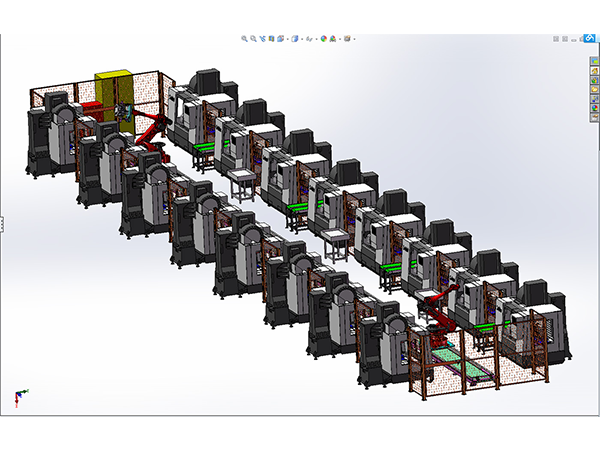Select the Zoom to Area tool

[254, 39]
